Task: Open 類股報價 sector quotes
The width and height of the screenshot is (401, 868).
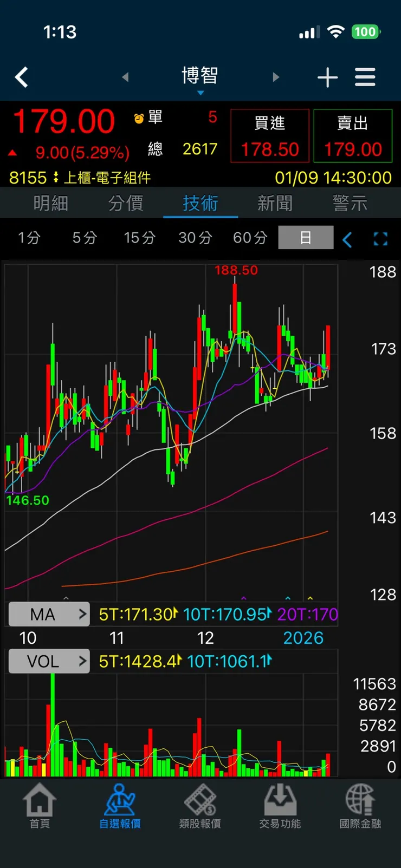Action: click(x=200, y=806)
